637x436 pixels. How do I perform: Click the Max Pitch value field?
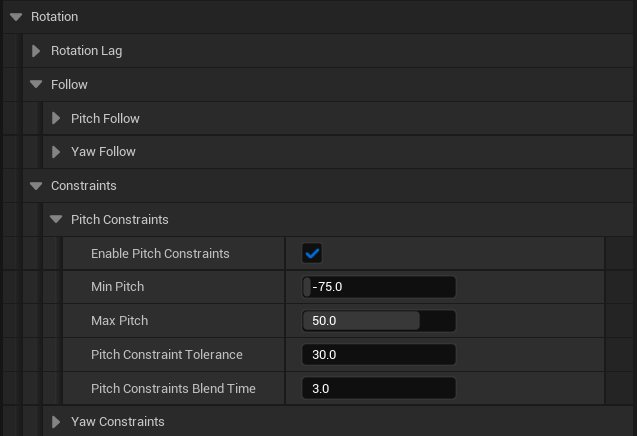click(x=380, y=321)
